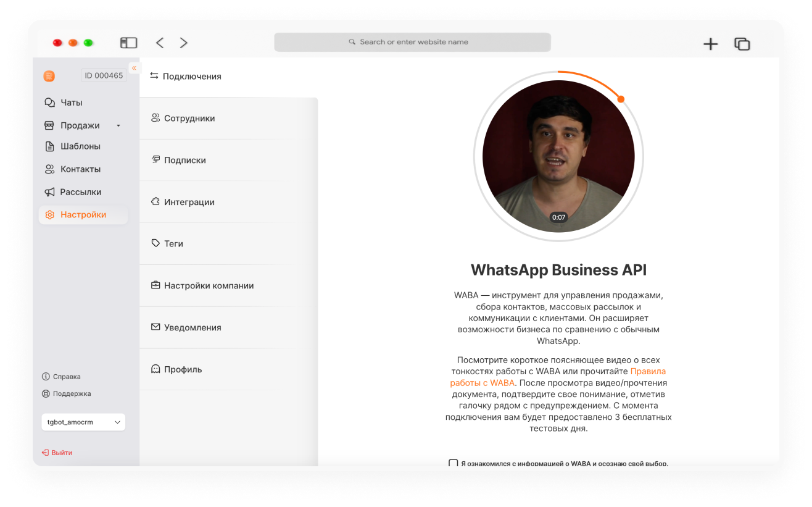Click the Шаблоны document icon
The image size is (812, 507).
(50, 146)
